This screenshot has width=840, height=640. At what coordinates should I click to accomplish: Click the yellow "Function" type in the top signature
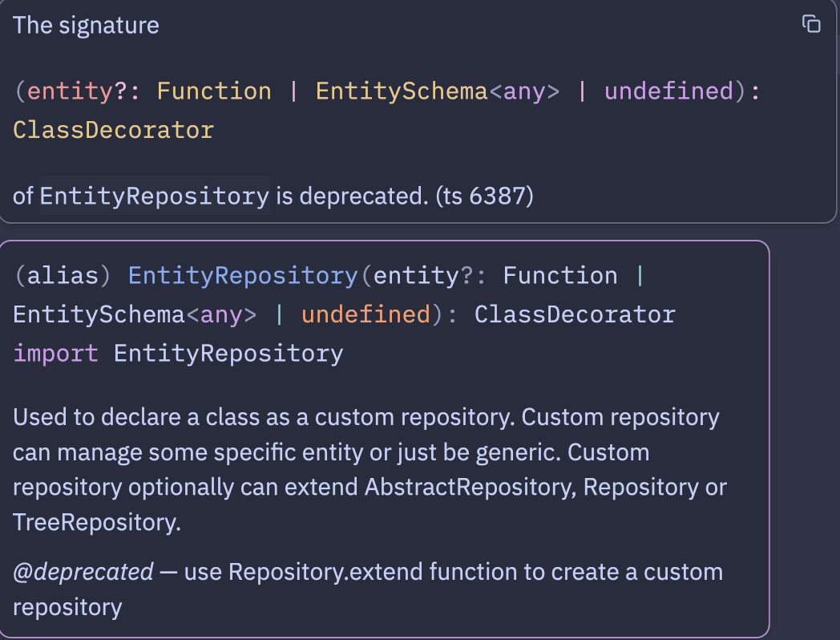[214, 91]
